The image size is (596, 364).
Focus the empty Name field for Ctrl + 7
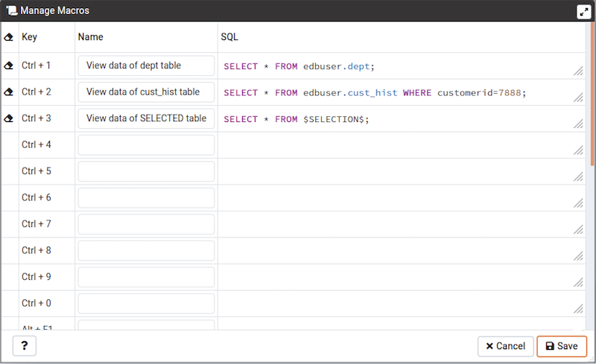[146, 224]
